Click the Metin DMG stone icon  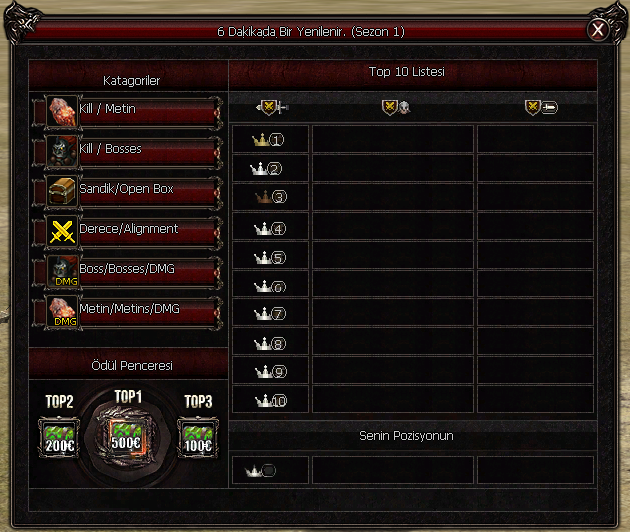62,312
